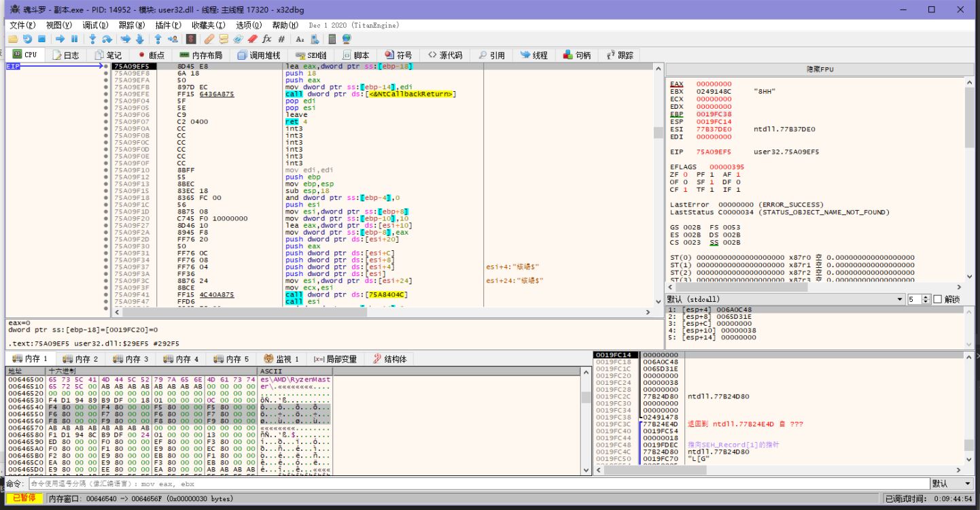The width and height of the screenshot is (980, 510).
Task: Open the Scylla plugin icon
Action: [191, 39]
